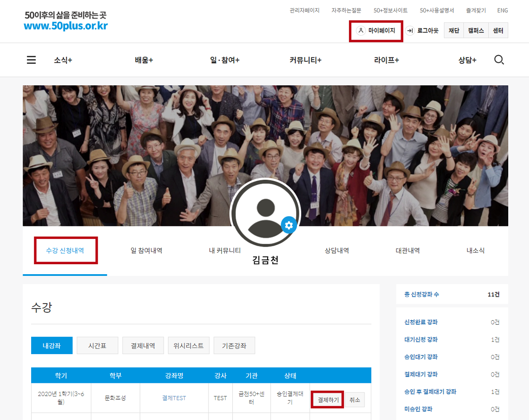Click 즐겨찾기 link
The image size is (529, 420).
[476, 10]
